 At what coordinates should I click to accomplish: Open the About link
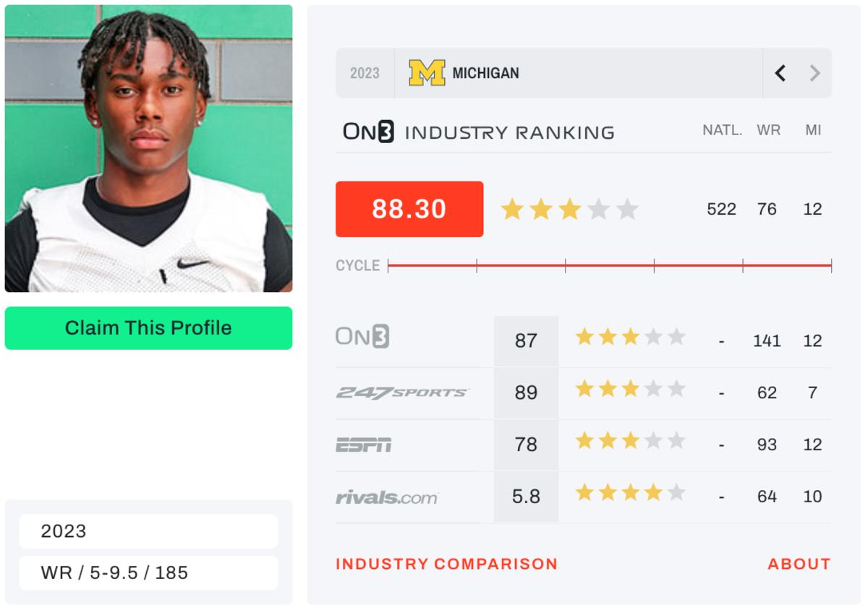pos(799,564)
